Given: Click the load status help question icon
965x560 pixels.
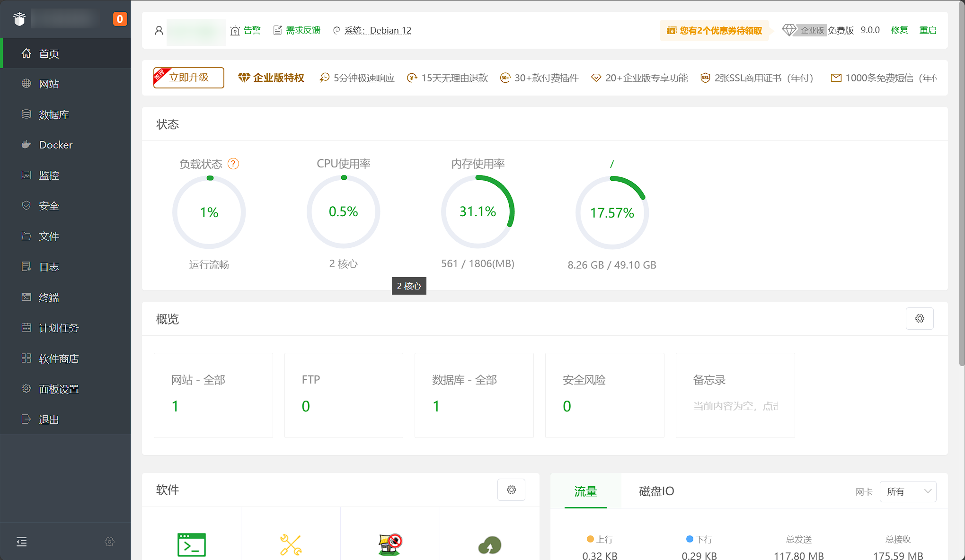Looking at the screenshot, I should pos(233,164).
